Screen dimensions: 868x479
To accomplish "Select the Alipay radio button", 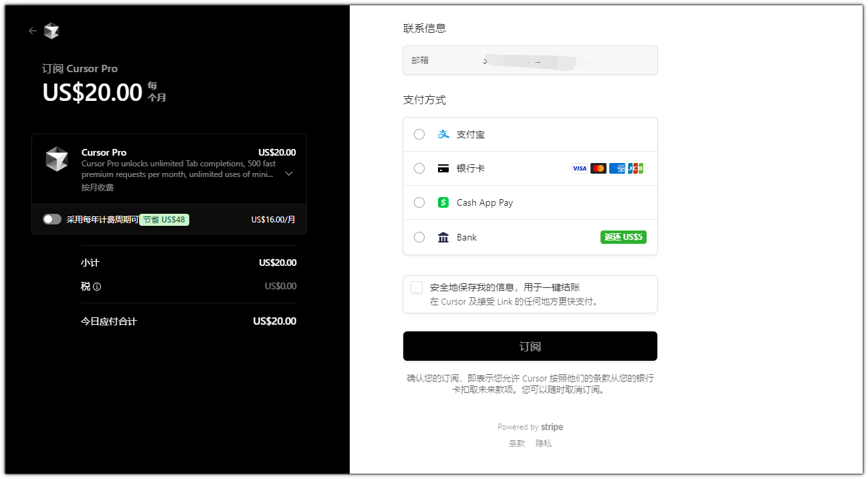I will pyautogui.click(x=419, y=134).
